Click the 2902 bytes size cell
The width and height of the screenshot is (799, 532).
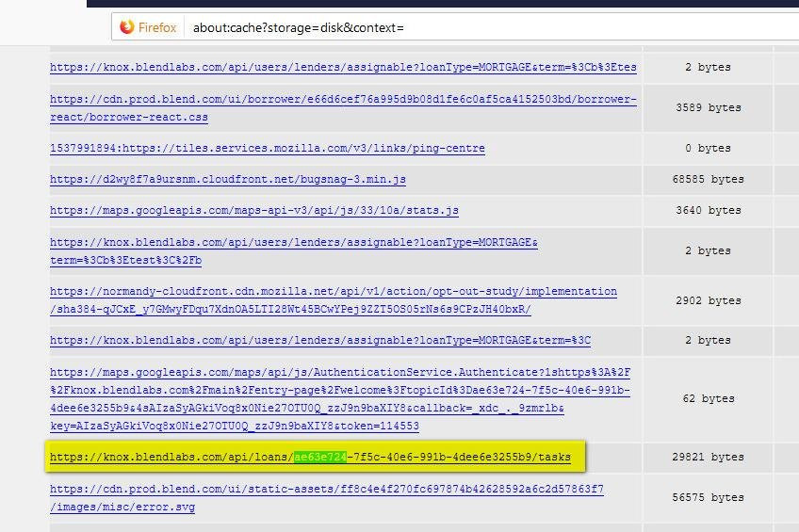(x=709, y=300)
